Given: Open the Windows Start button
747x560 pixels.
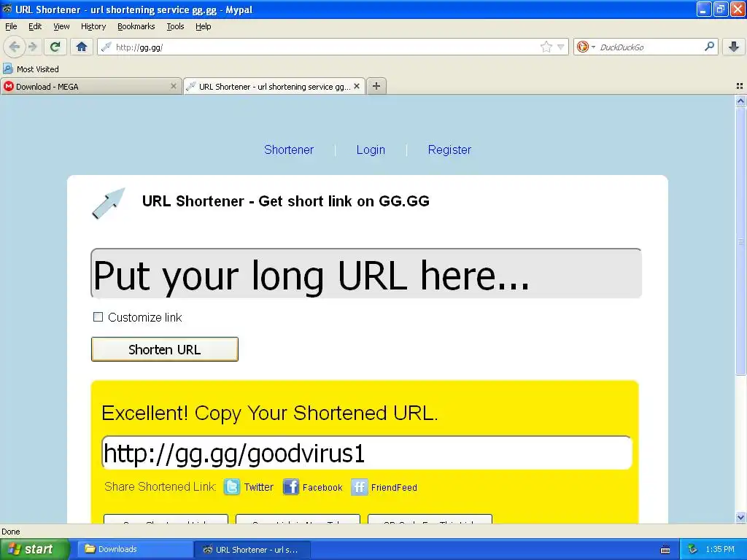Looking at the screenshot, I should (x=34, y=549).
